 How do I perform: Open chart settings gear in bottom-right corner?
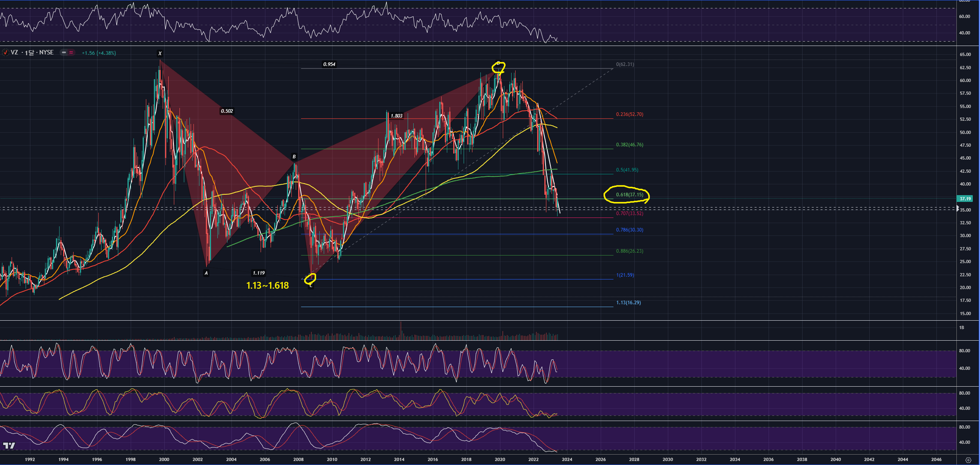tap(968, 460)
